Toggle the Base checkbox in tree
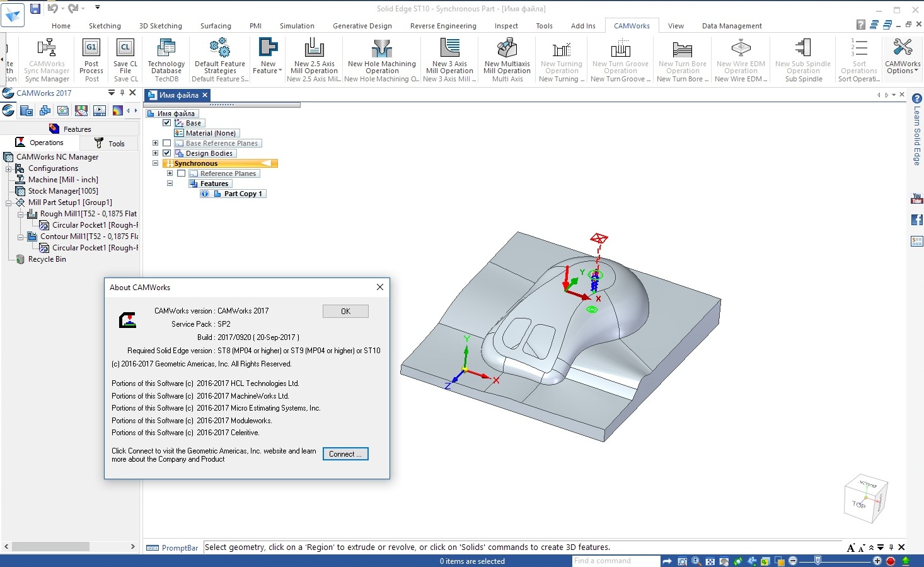Image resolution: width=924 pixels, height=567 pixels. (x=166, y=123)
